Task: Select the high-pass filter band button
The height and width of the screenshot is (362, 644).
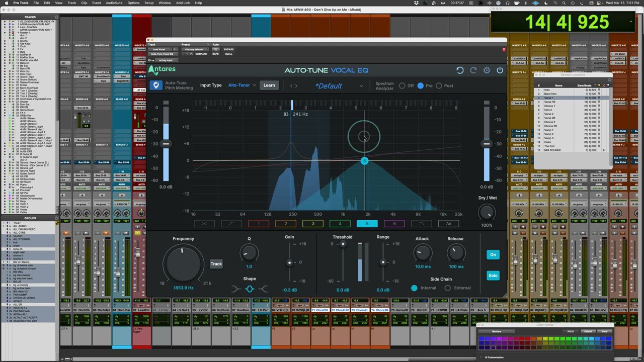Action: click(231, 224)
